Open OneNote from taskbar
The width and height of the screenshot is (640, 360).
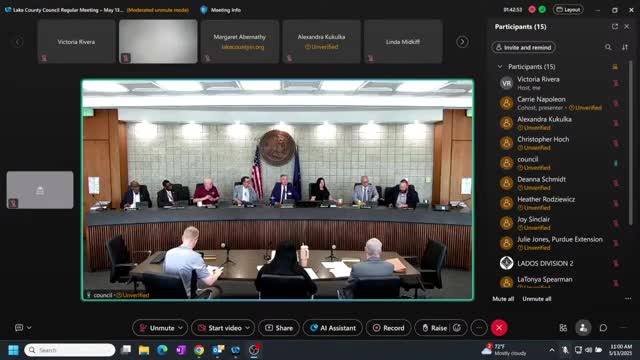pos(181,350)
